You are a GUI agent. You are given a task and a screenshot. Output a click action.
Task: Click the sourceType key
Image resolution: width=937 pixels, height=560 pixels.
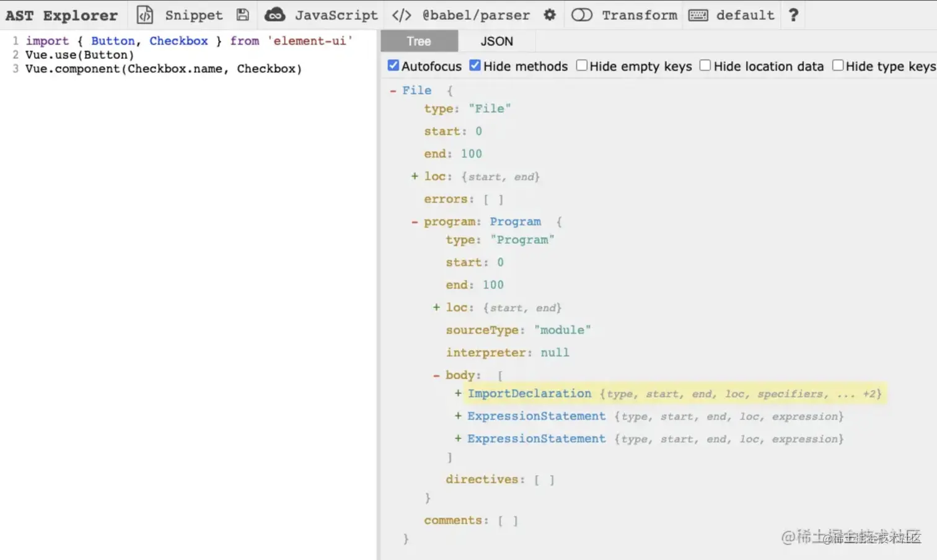[x=482, y=330]
